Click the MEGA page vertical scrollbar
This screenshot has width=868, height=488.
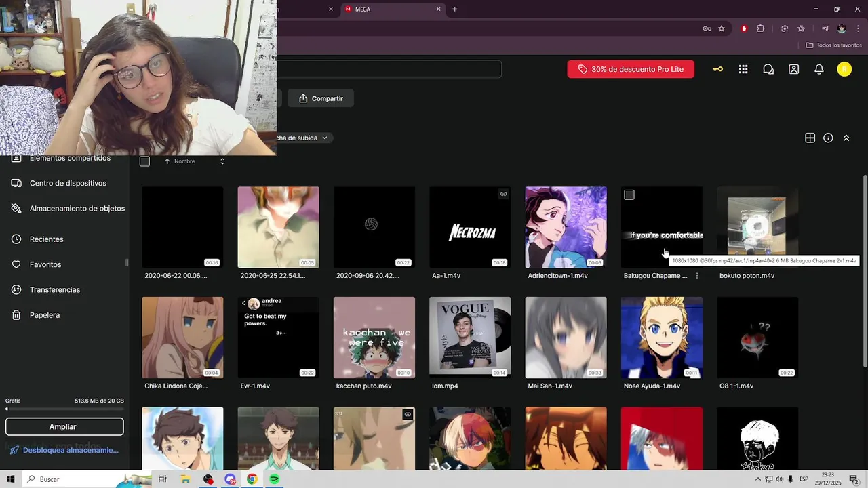(x=865, y=271)
